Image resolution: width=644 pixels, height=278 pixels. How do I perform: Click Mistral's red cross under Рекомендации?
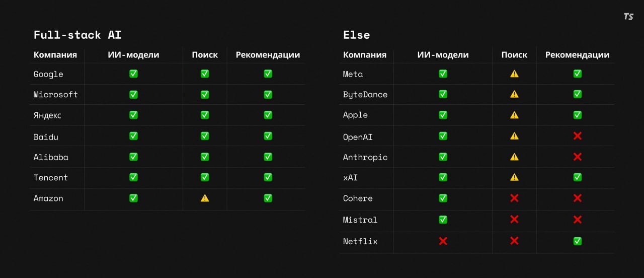(x=578, y=220)
